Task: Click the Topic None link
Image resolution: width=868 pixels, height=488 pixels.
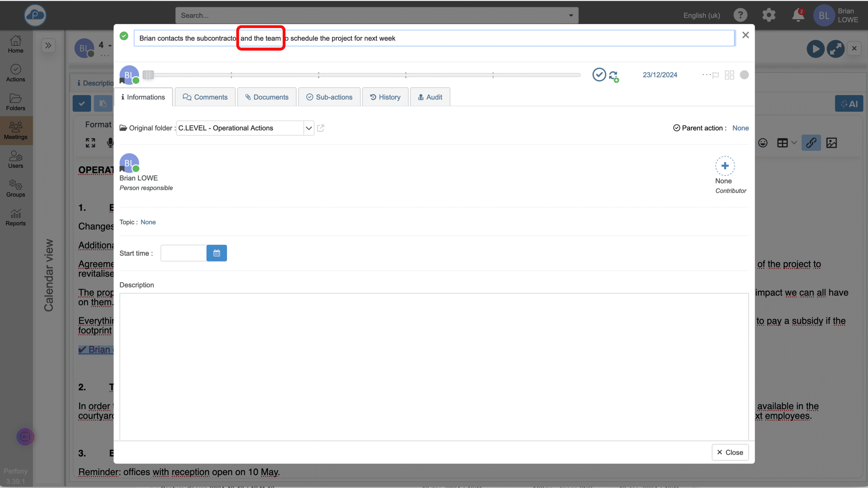Action: [148, 222]
